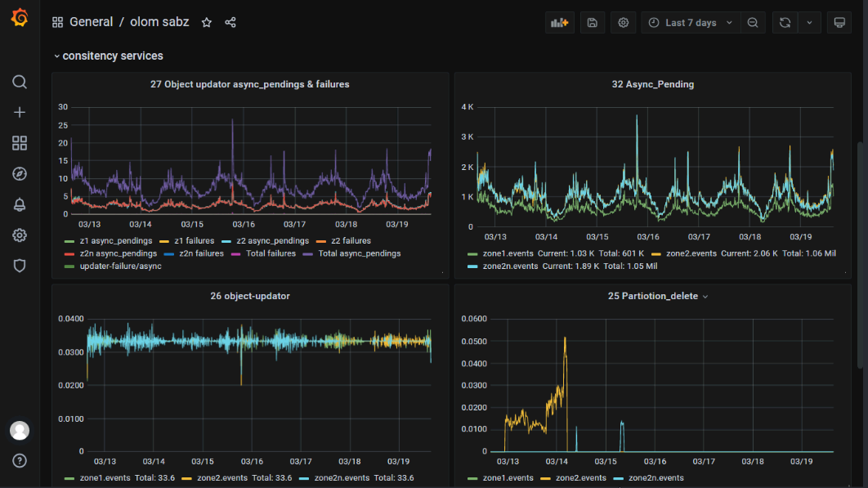Open the Dashboards grid icon in sidebar
The width and height of the screenshot is (868, 488).
[20, 144]
